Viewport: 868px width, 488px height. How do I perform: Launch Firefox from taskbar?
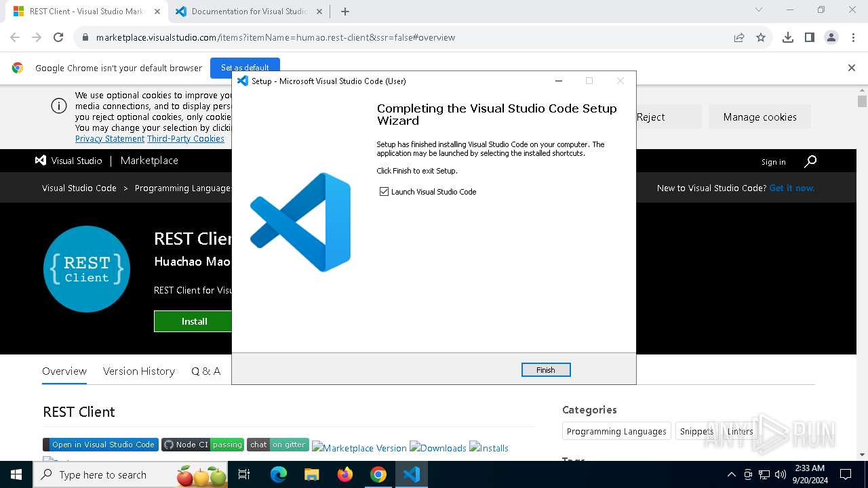[x=344, y=474]
